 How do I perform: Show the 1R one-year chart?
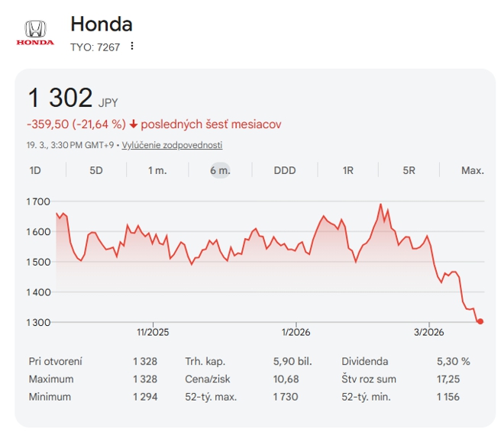point(347,170)
